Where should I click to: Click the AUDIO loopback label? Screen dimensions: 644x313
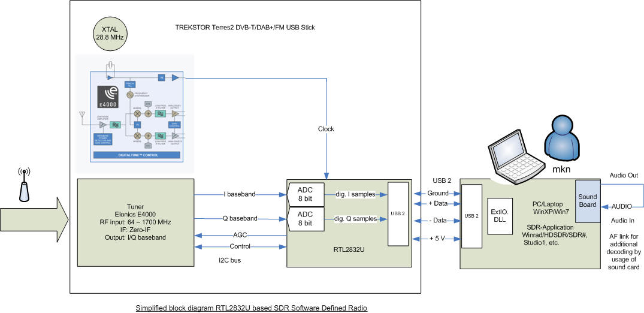[621, 206]
